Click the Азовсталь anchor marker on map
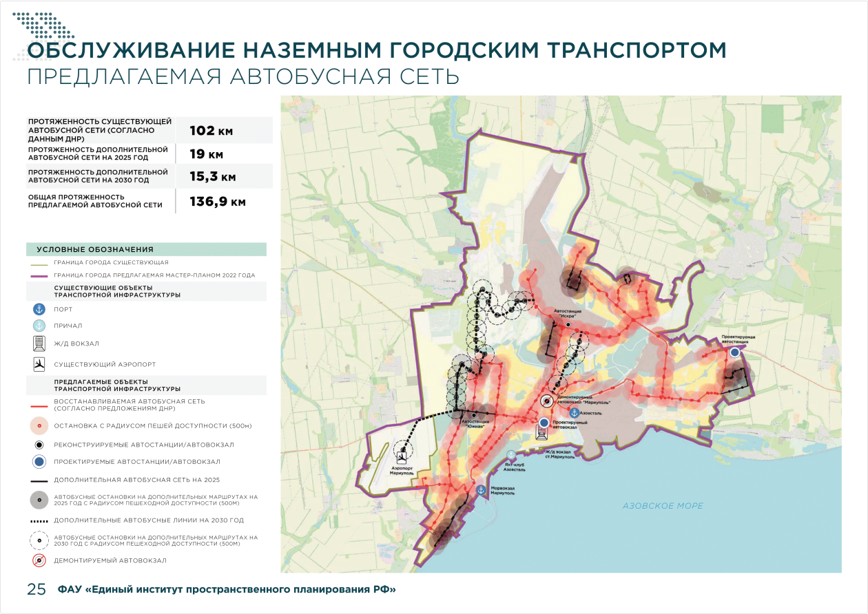Screen dimensions: 868x614 [573, 412]
